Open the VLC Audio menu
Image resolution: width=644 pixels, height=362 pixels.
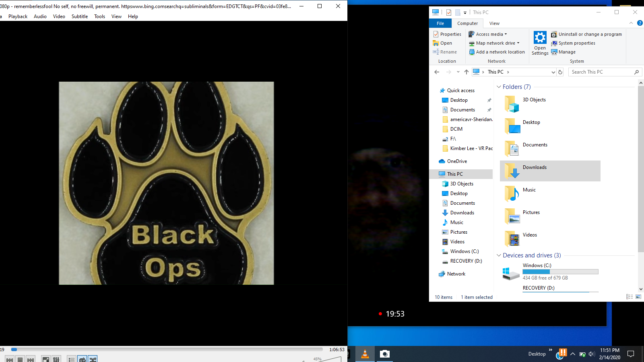(40, 16)
